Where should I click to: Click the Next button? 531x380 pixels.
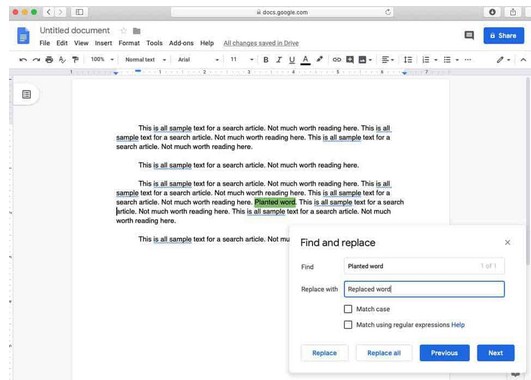495,353
